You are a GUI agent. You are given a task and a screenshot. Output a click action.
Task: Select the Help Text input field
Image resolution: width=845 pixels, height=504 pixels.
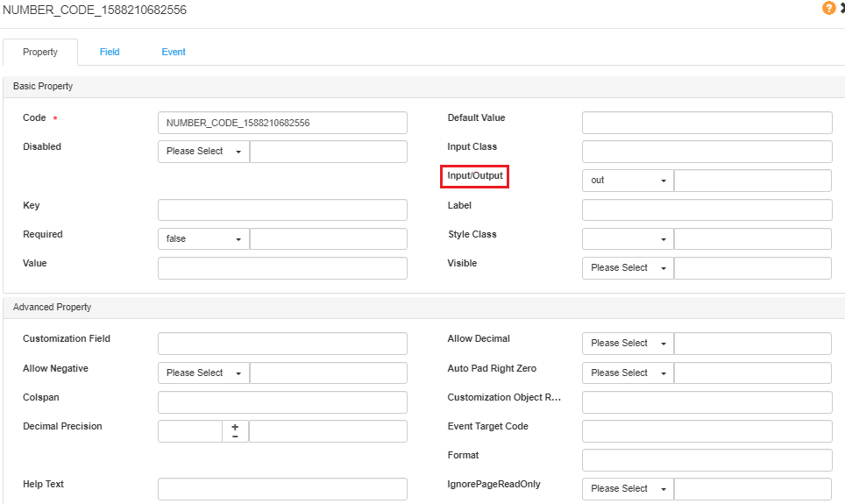point(282,489)
